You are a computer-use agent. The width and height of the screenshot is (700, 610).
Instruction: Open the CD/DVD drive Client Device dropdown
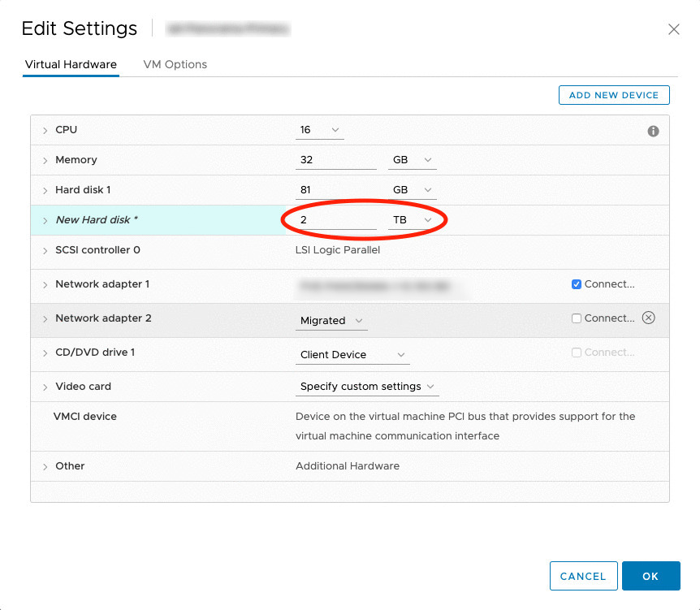[352, 355]
